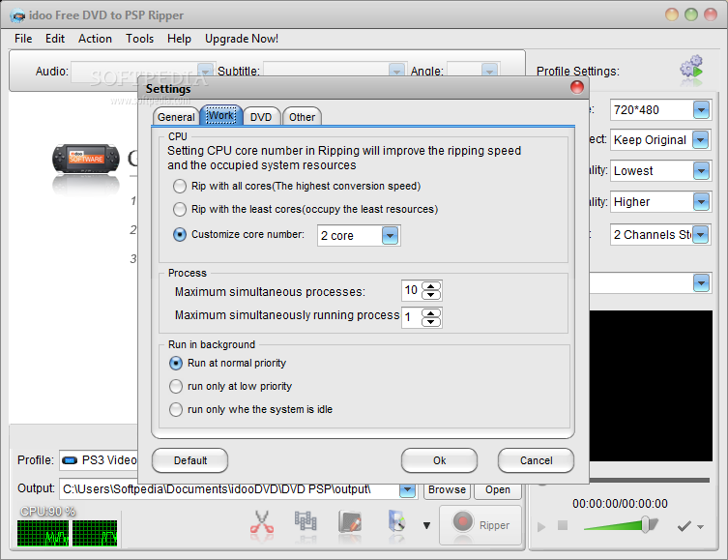The height and width of the screenshot is (560, 728).
Task: Select Rip with all cores option
Action: tap(180, 187)
